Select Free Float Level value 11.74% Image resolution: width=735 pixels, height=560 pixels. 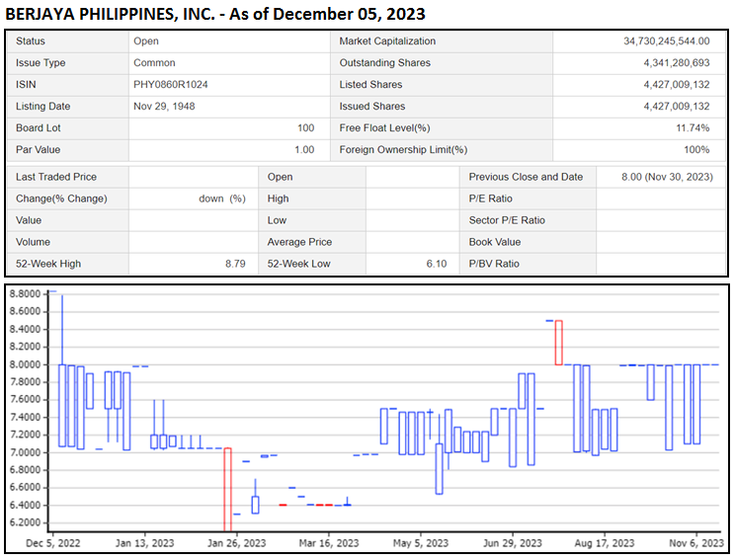point(693,128)
